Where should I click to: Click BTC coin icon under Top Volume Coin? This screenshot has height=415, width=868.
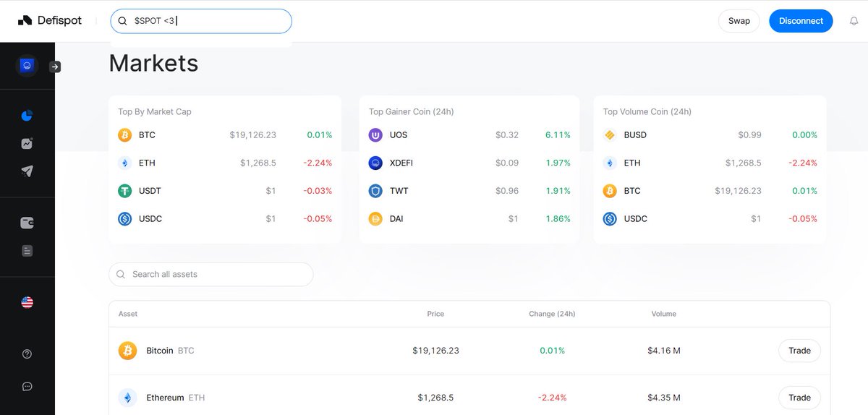click(x=610, y=191)
